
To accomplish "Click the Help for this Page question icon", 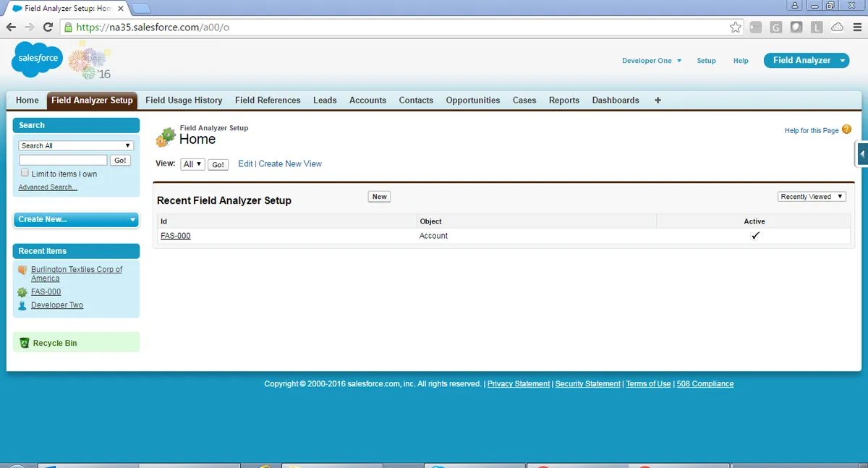I will tap(846, 129).
